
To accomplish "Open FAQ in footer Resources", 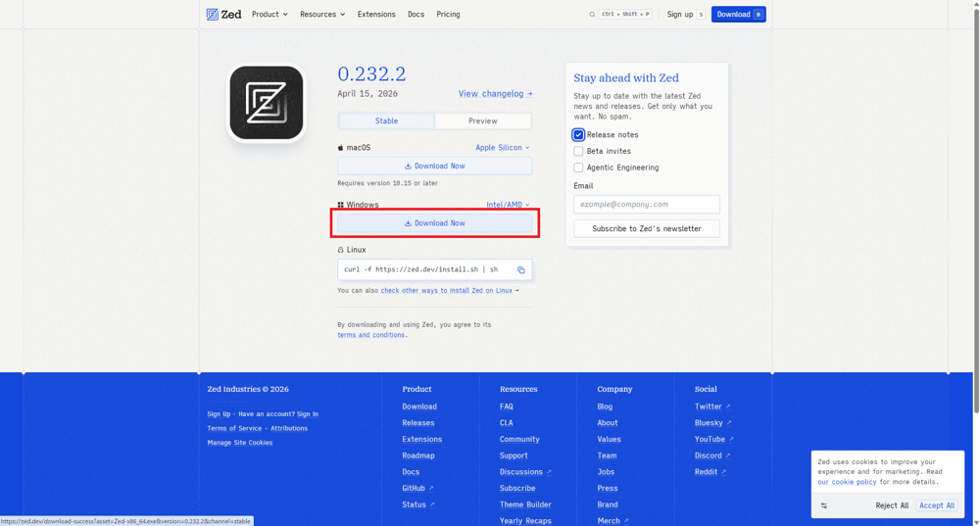I will point(507,406).
